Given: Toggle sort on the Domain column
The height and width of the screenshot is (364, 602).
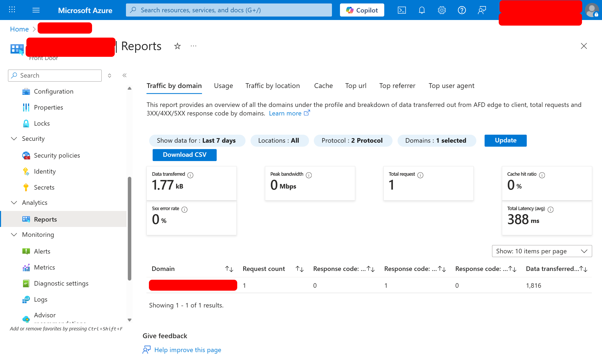Looking at the screenshot, I should point(229,269).
